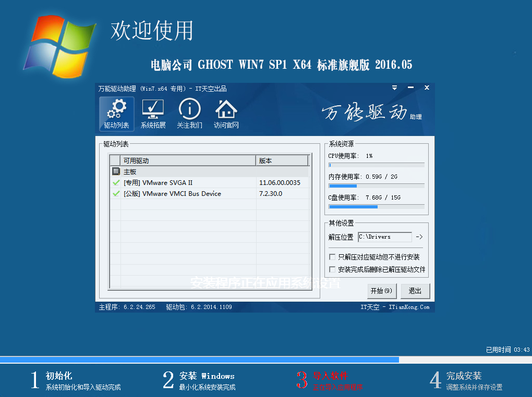Click CPU使用率 1% value text

369,156
